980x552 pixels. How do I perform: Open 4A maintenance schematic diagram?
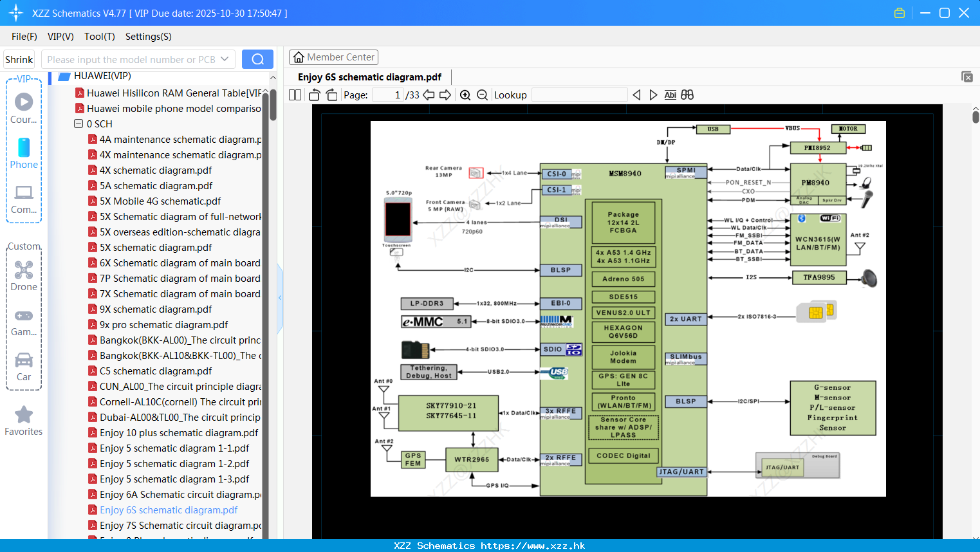174,139
